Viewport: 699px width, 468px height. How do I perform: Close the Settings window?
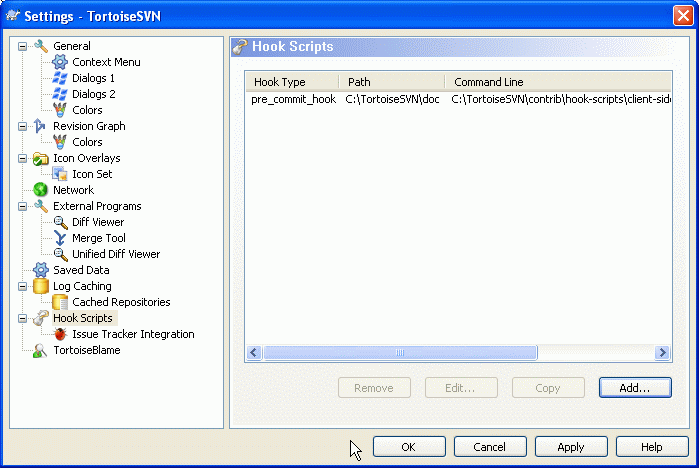pos(683,16)
